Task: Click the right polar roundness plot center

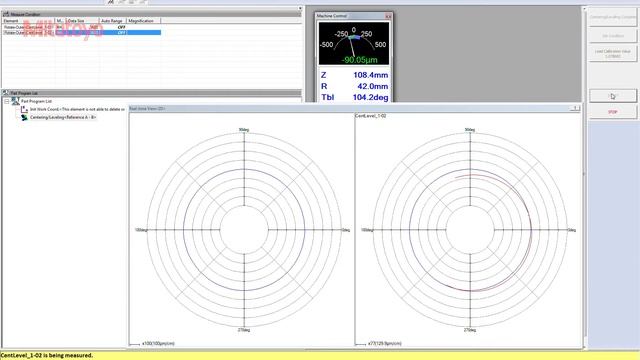Action: point(470,230)
